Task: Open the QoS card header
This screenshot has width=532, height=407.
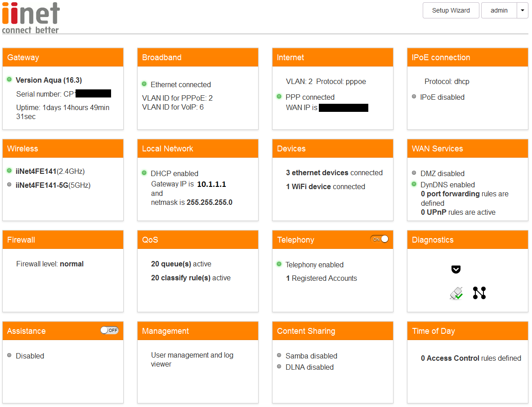Action: pos(198,239)
